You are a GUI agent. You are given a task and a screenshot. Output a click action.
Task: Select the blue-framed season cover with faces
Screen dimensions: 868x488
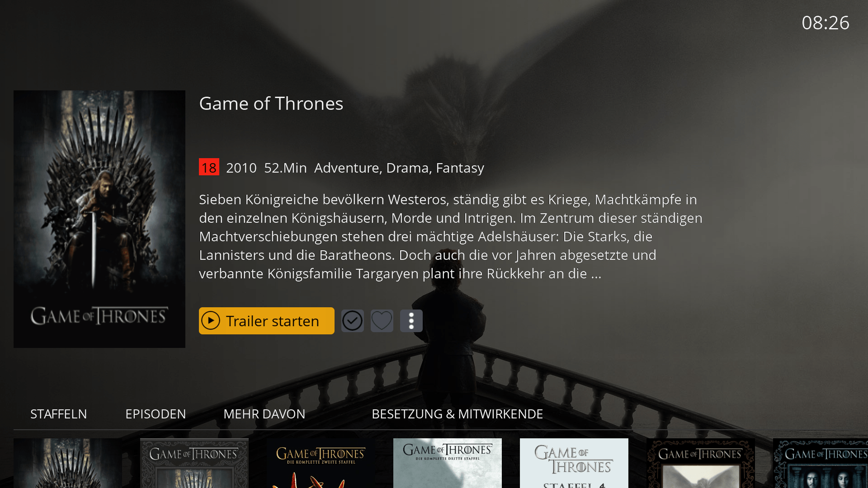coord(821,463)
